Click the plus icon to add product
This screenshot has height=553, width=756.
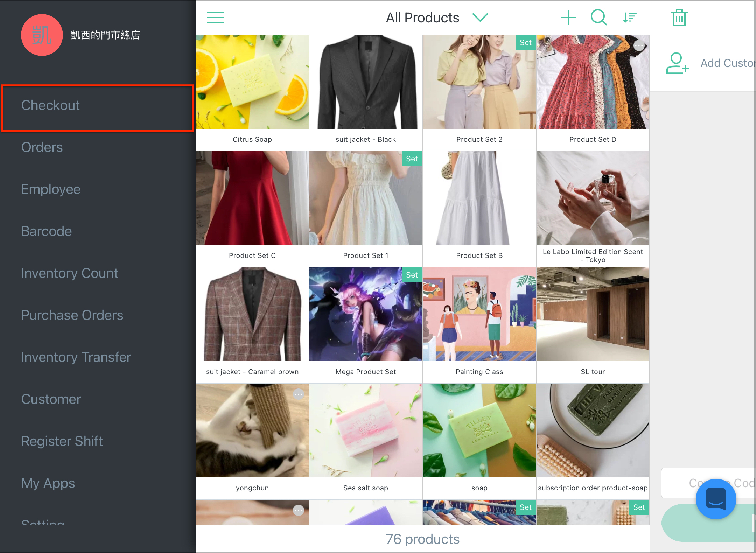(x=568, y=17)
